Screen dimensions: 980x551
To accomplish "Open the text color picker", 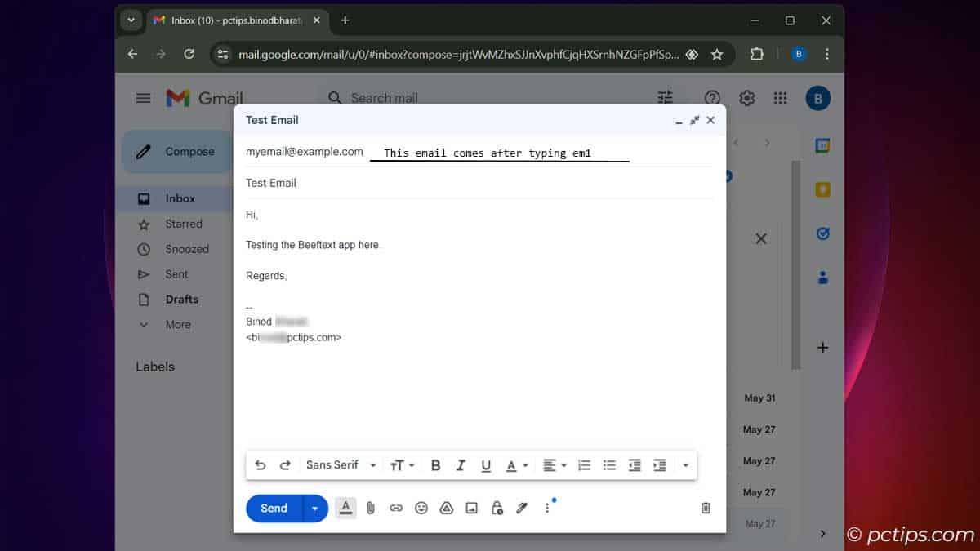I will tap(514, 464).
